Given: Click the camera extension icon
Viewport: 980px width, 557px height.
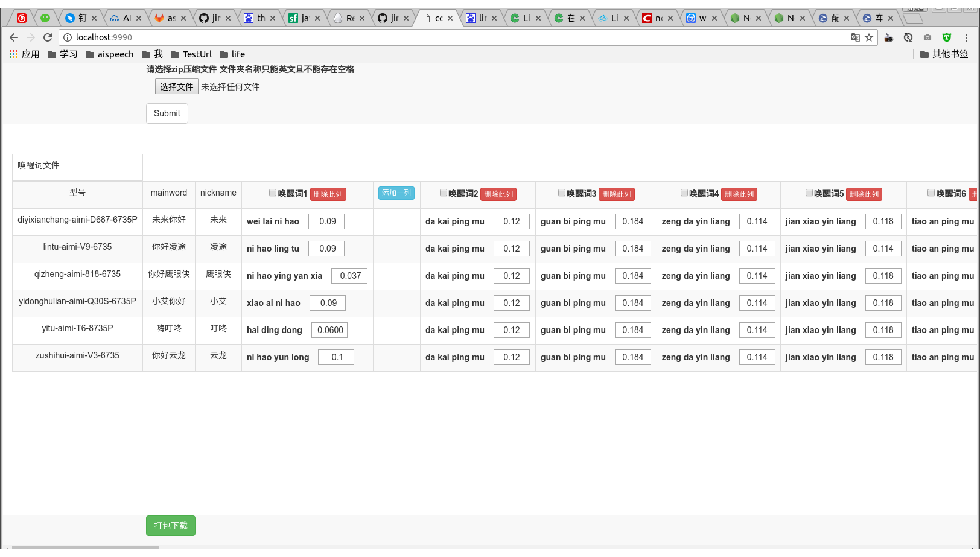Looking at the screenshot, I should tap(927, 37).
